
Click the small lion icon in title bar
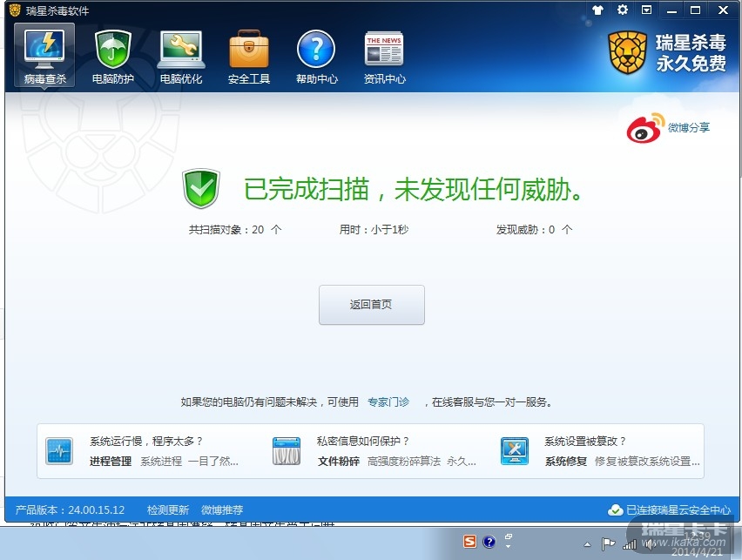[15, 10]
